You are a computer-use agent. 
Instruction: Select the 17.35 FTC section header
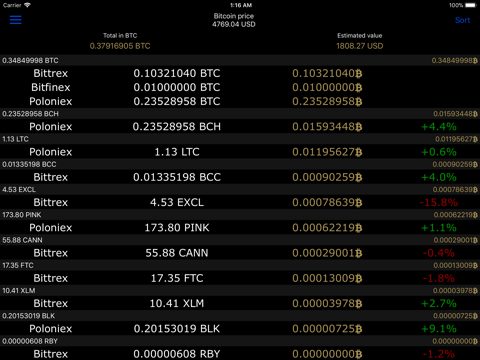240,265
